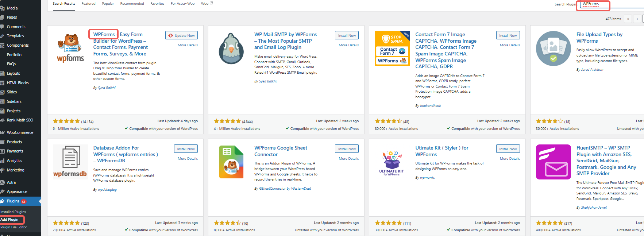644x236 pixels.
Task: Install the WP Mail SMTP plugin
Action: tap(347, 35)
